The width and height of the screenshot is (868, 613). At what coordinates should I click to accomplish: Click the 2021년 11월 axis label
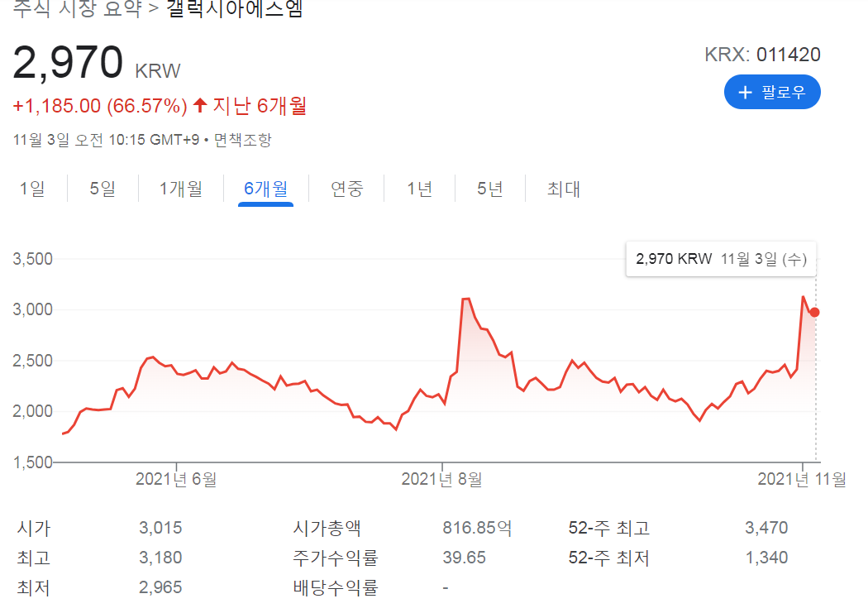tap(802, 479)
